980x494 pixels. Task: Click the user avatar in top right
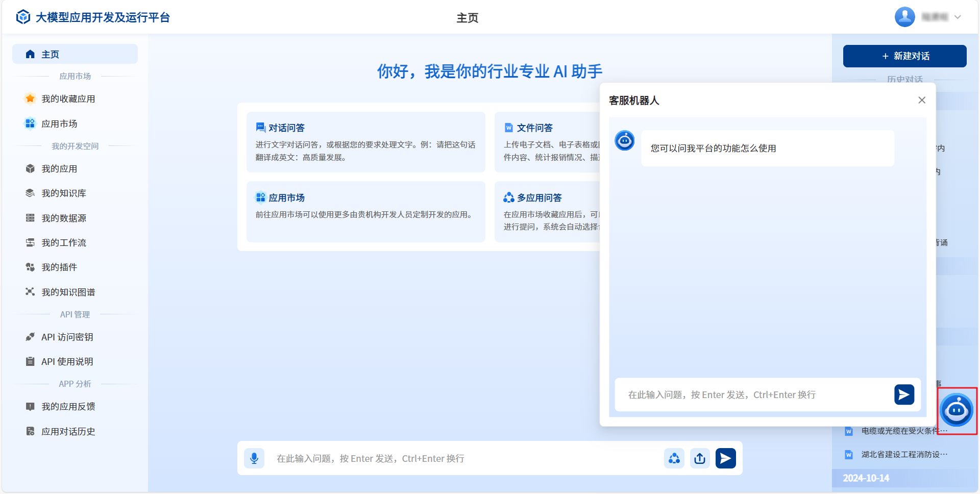(x=904, y=17)
